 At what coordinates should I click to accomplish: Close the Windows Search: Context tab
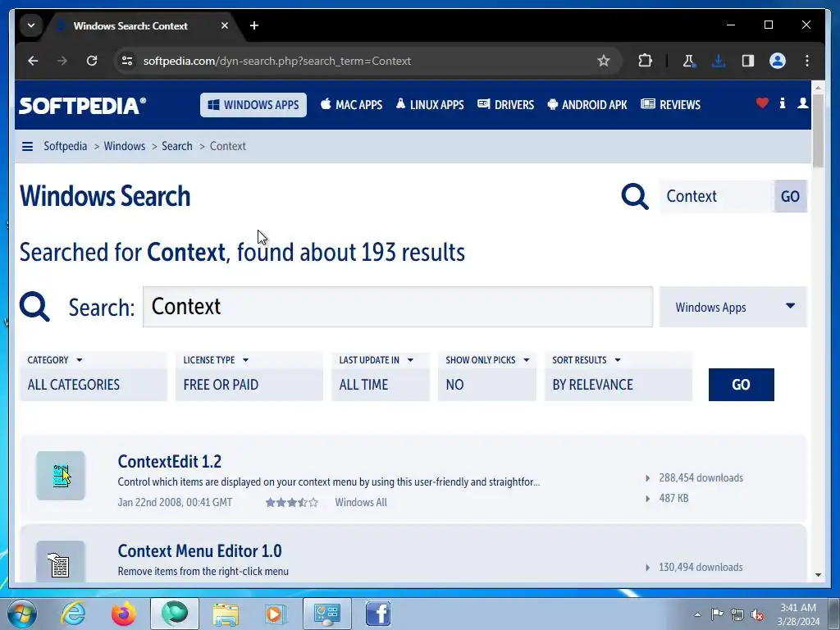click(x=225, y=25)
